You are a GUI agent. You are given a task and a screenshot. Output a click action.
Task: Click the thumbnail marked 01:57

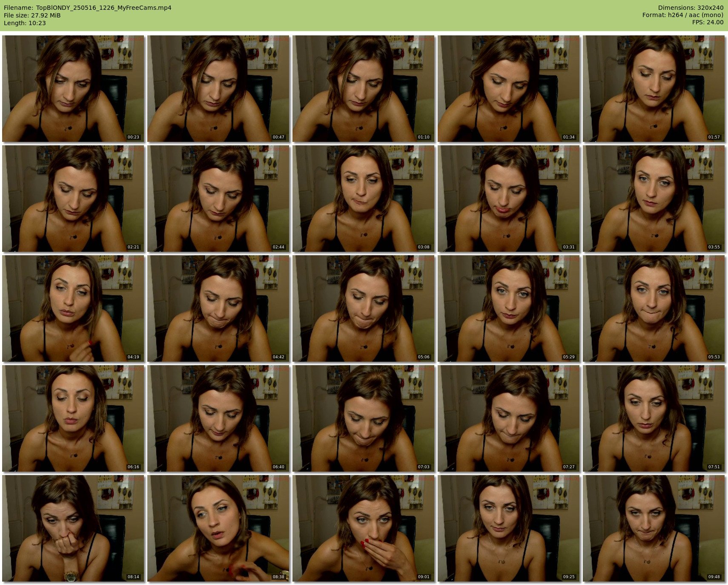654,88
